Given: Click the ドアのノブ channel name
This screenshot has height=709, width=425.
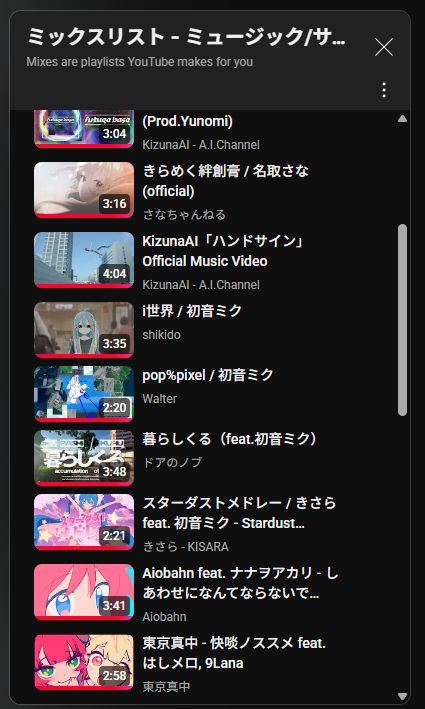Looking at the screenshot, I should point(172,463).
